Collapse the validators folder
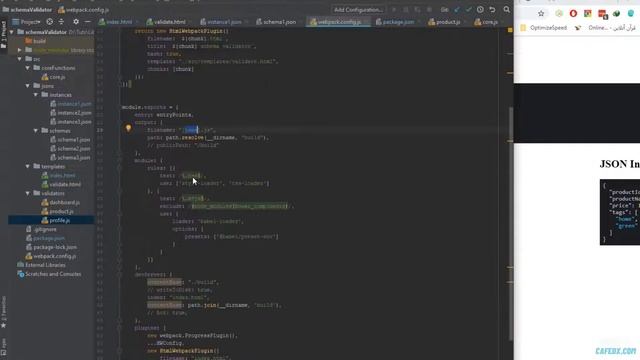Screen dimensions: 640x360 pyautogui.click(x=28, y=193)
